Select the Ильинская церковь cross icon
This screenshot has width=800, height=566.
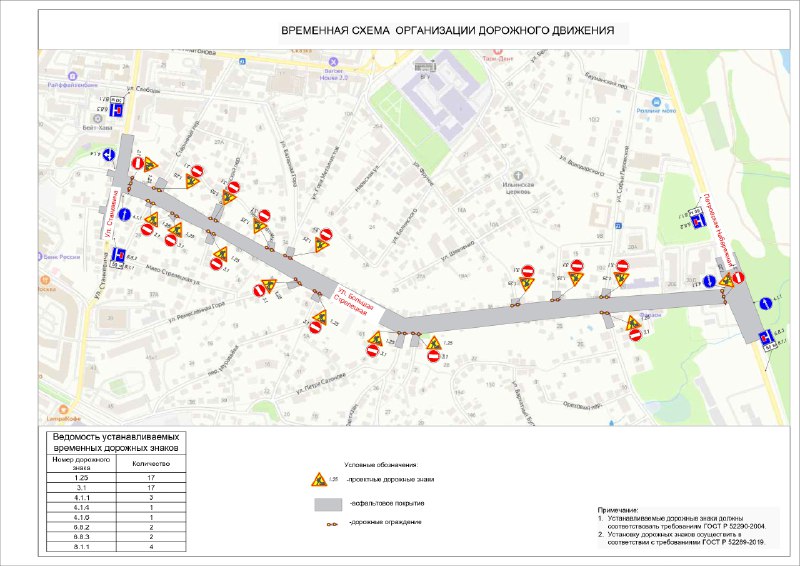pyautogui.click(x=518, y=176)
